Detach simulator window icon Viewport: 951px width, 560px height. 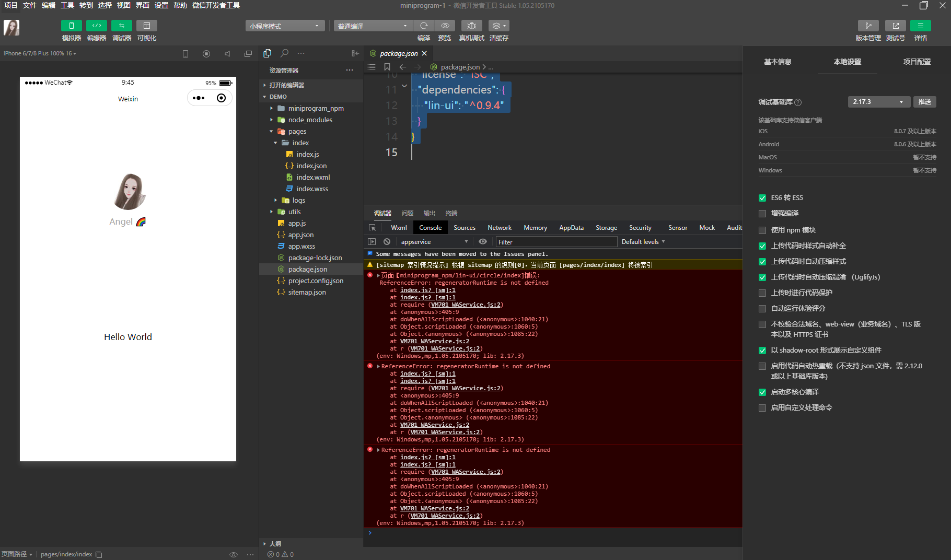click(x=248, y=54)
